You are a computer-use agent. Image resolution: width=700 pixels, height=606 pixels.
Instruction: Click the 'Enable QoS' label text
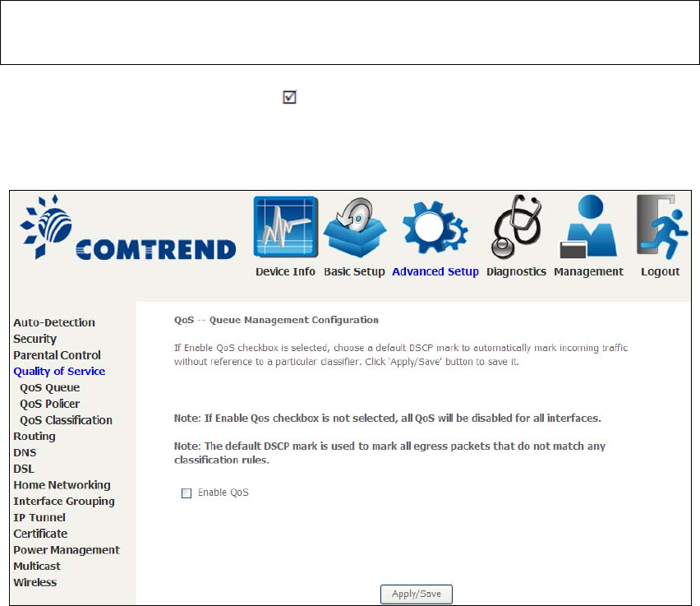(x=223, y=493)
